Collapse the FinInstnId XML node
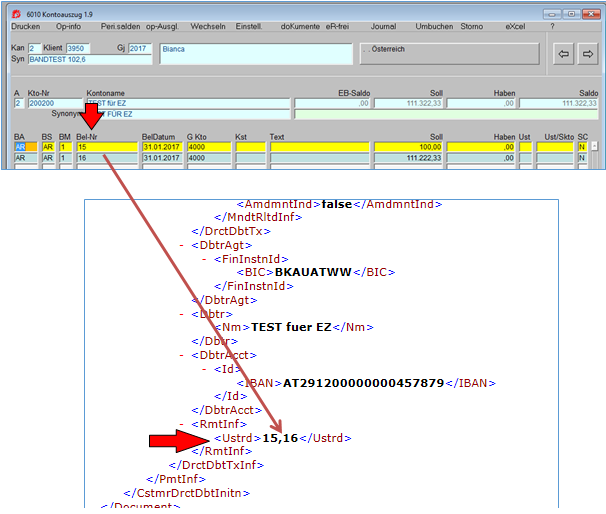This screenshot has height=514, width=606. [x=204, y=259]
